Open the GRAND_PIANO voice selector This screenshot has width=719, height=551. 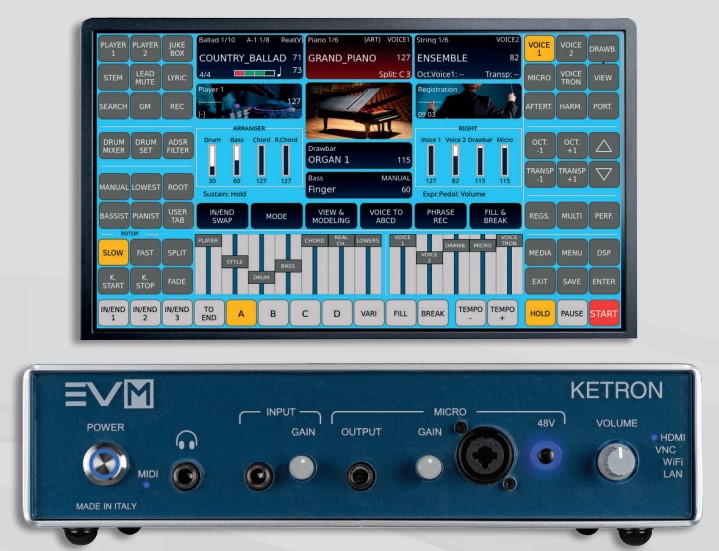(358, 58)
